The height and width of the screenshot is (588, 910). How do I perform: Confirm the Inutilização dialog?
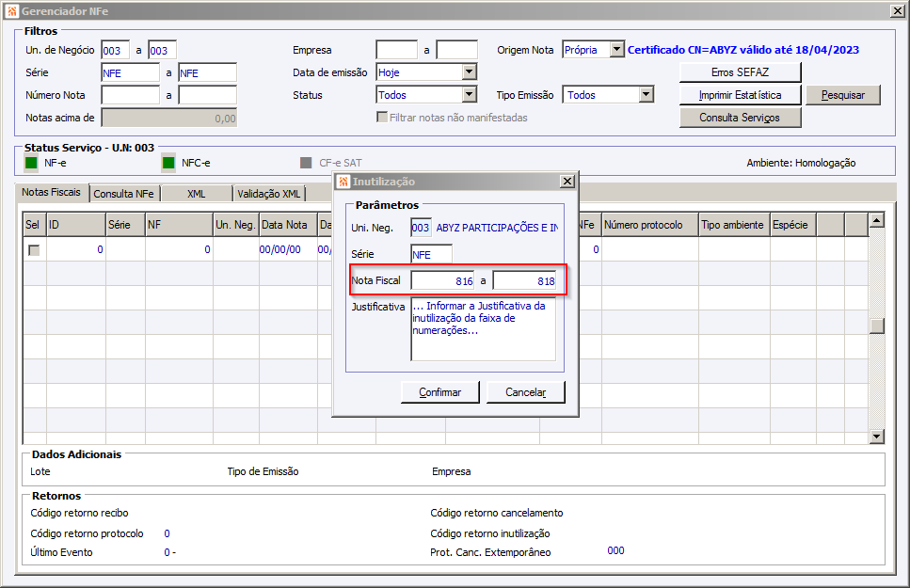pos(439,392)
